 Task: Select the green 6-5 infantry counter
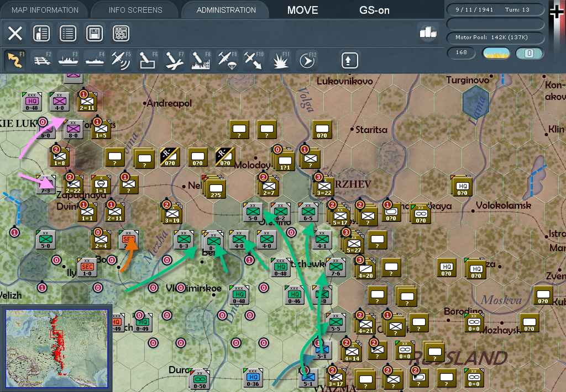click(x=308, y=211)
